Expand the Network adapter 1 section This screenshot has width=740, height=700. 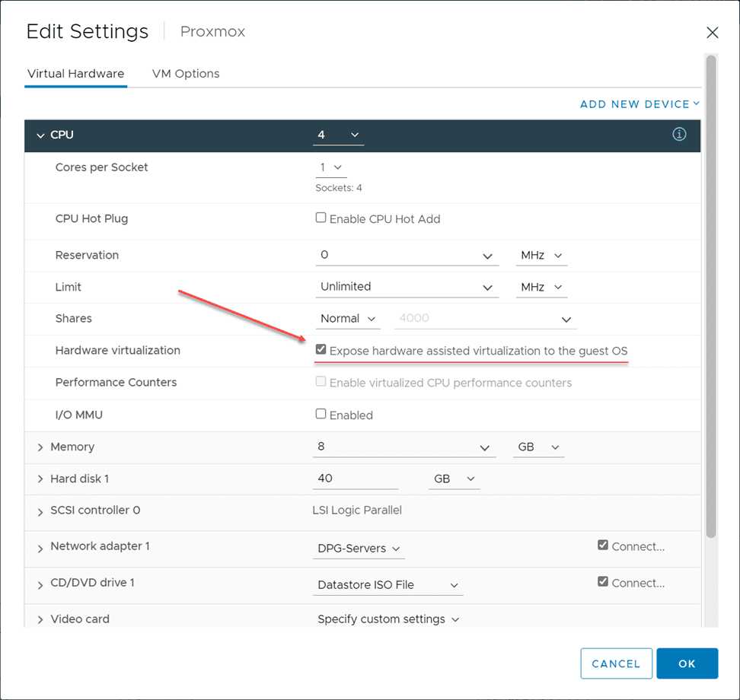40,547
